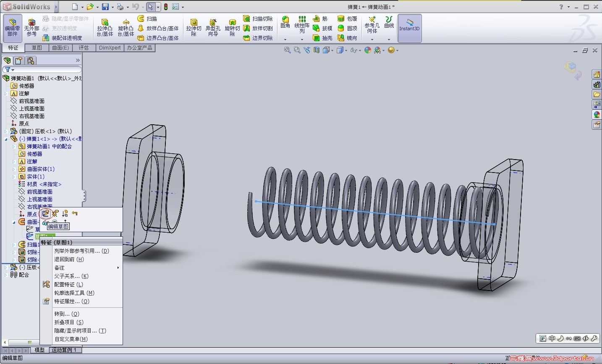Switch to the 草图 (Sketch) tab
The height and width of the screenshot is (364, 602).
point(37,48)
